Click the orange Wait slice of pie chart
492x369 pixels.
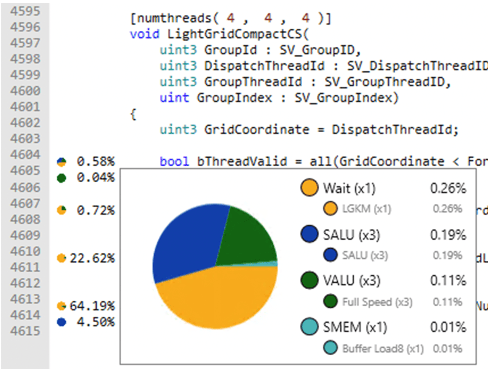[x=218, y=298]
